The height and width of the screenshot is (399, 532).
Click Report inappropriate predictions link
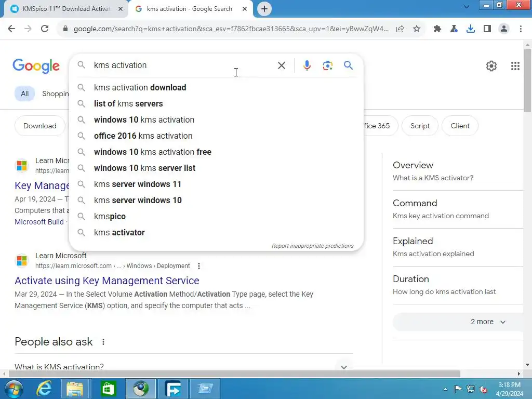312,246
